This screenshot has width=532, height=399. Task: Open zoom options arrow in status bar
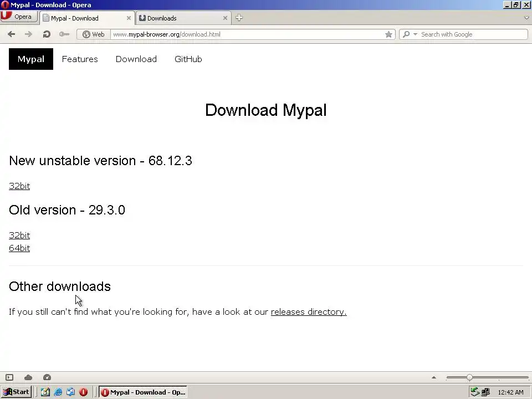click(x=433, y=377)
